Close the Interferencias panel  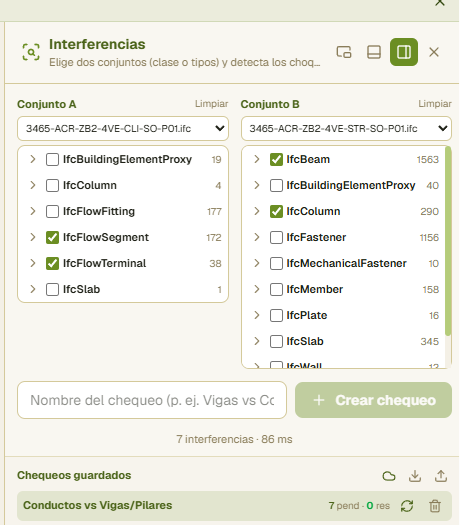(434, 52)
